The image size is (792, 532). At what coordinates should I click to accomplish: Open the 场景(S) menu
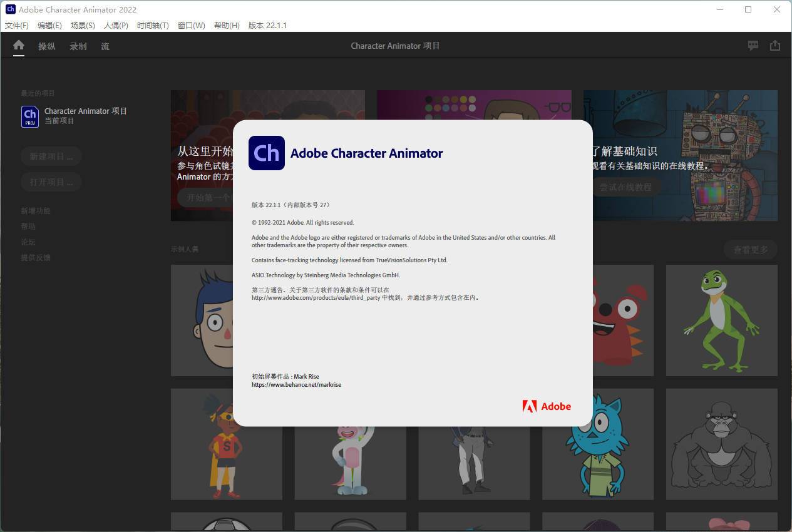[x=83, y=26]
